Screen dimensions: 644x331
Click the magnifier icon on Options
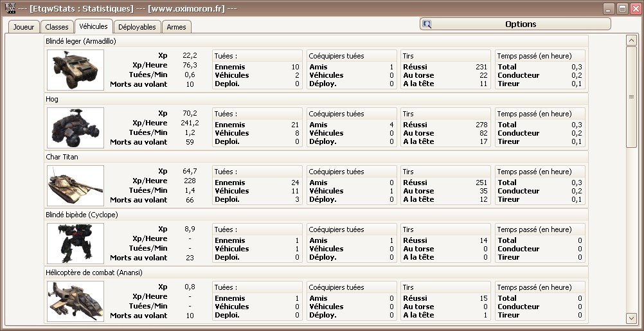point(427,24)
